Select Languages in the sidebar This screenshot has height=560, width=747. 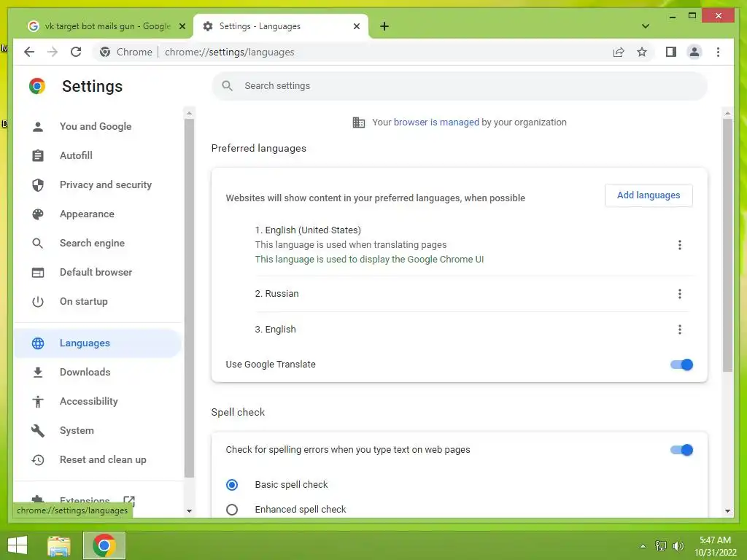97,343
